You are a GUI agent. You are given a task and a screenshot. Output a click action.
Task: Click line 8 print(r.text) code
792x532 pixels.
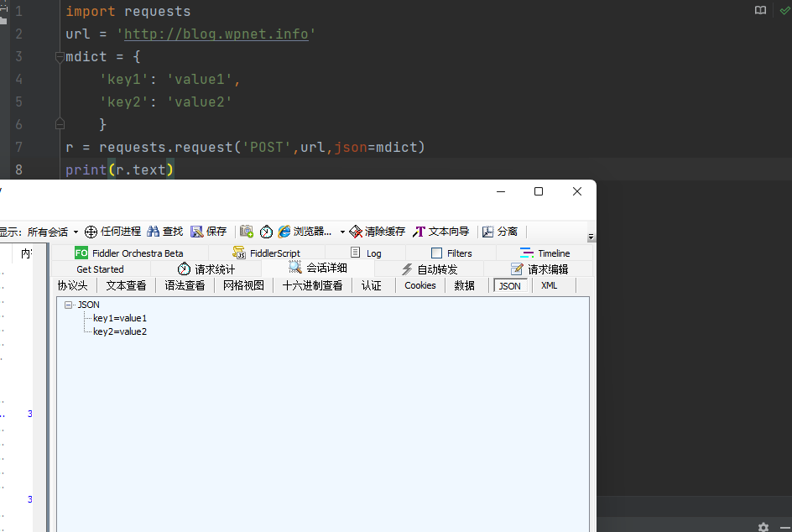tap(120, 170)
